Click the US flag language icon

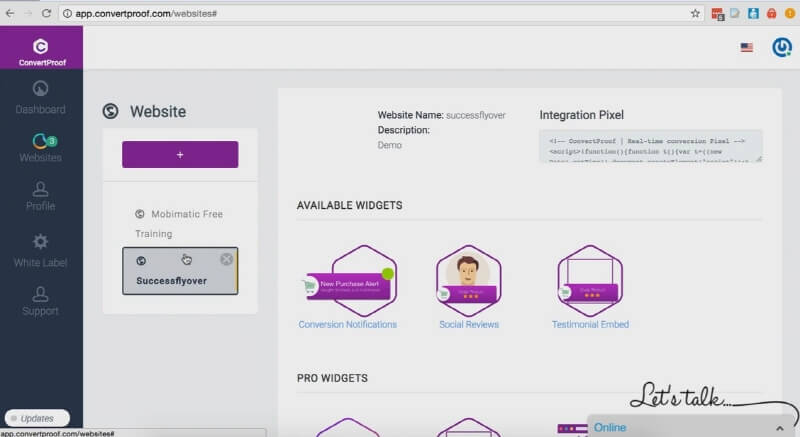746,47
